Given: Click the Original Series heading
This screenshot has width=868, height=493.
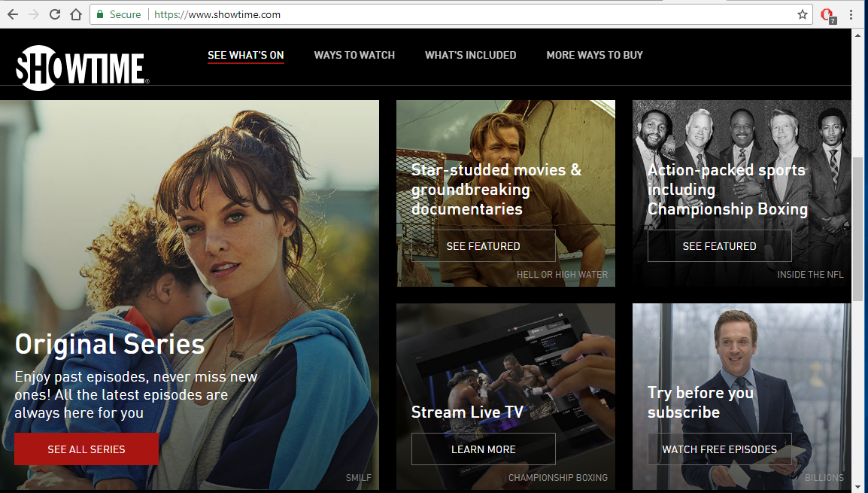Looking at the screenshot, I should tap(110, 344).
